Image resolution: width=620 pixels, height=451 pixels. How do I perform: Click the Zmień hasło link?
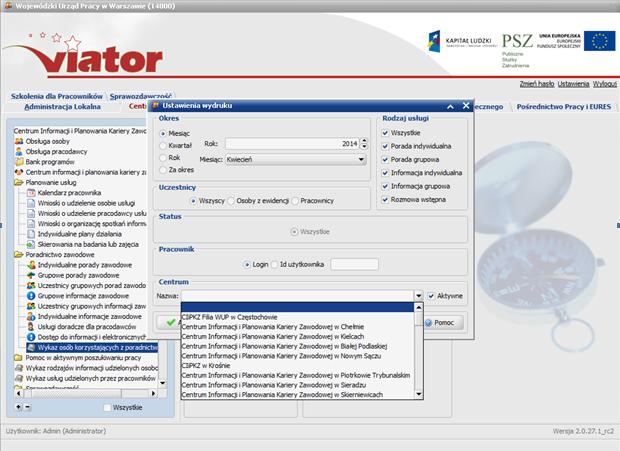click(x=537, y=84)
